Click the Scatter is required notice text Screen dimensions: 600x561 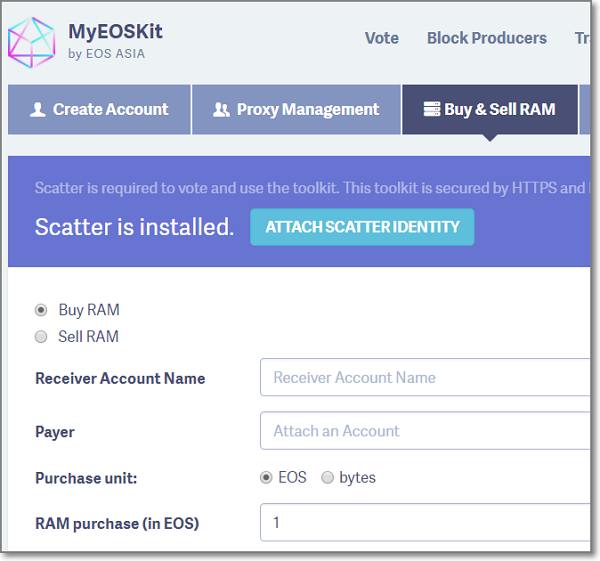[x=312, y=188]
